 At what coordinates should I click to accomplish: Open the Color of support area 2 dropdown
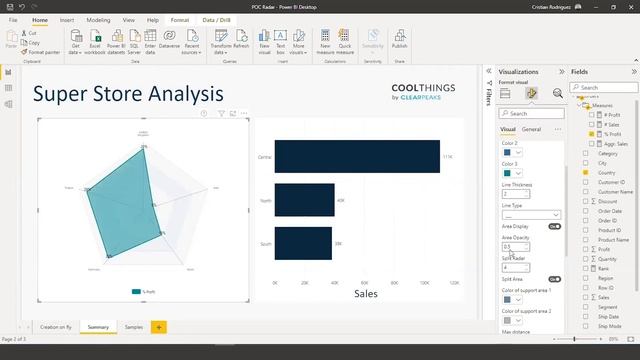[518, 321]
